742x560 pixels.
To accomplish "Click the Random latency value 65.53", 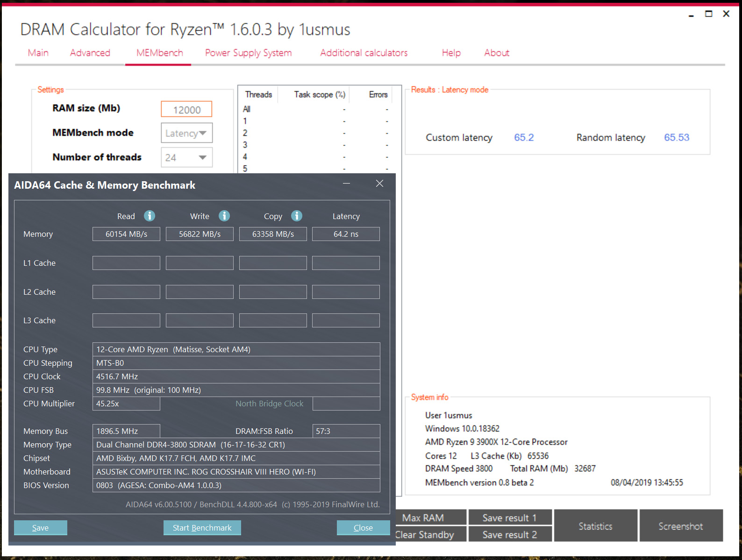I will click(x=677, y=137).
